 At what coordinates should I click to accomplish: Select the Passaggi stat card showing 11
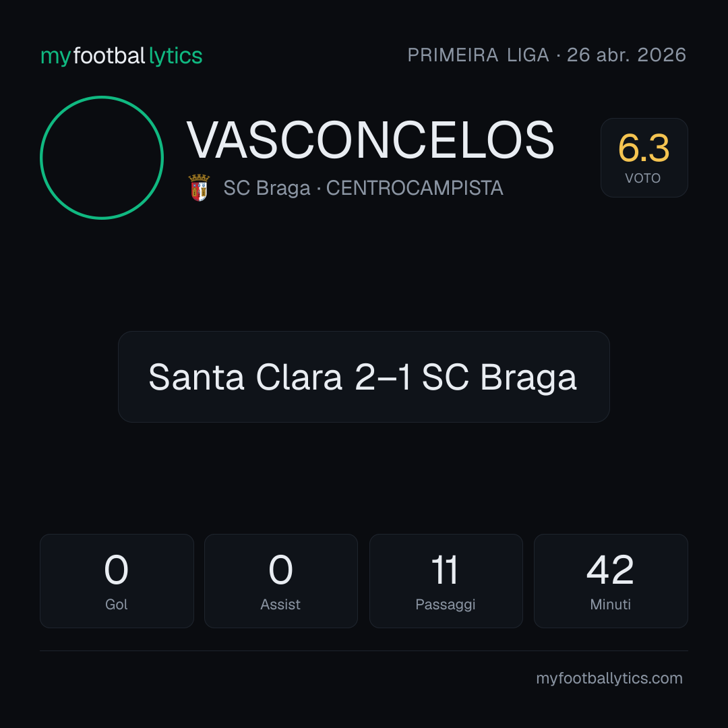point(446,581)
